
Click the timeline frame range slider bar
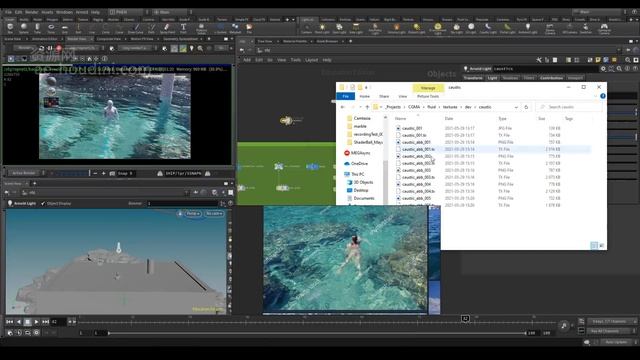tap(317, 333)
